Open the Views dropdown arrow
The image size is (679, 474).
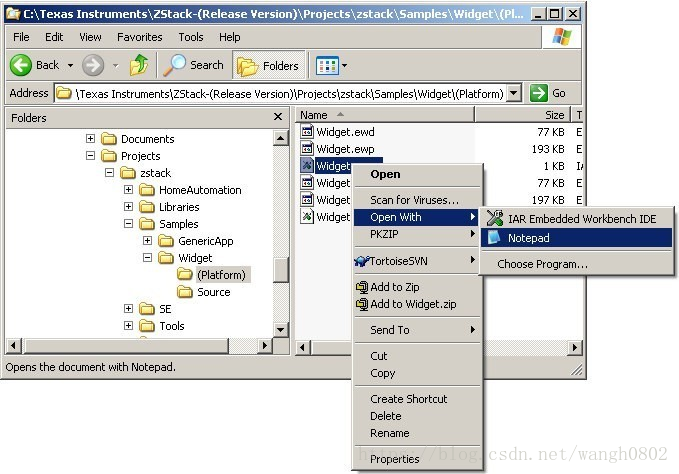click(x=345, y=66)
